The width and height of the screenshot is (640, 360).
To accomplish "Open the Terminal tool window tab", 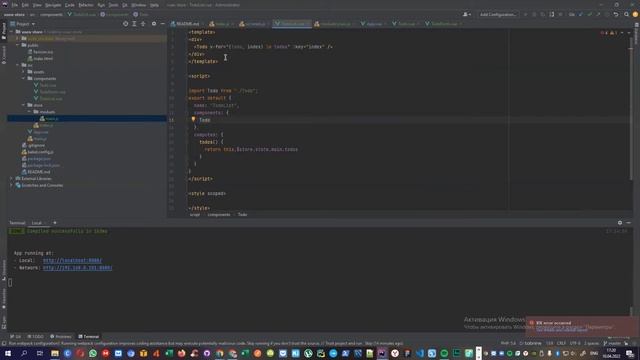I will pyautogui.click(x=89, y=337).
